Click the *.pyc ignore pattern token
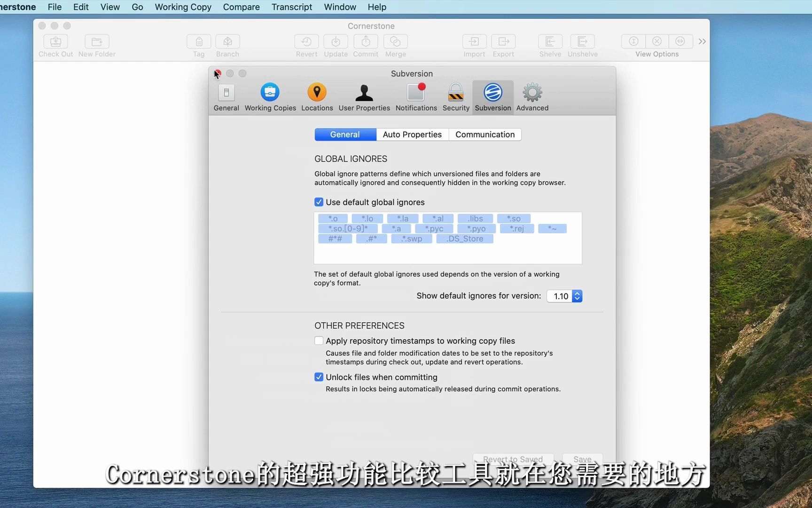Viewport: 812px width, 508px height. 434,229
